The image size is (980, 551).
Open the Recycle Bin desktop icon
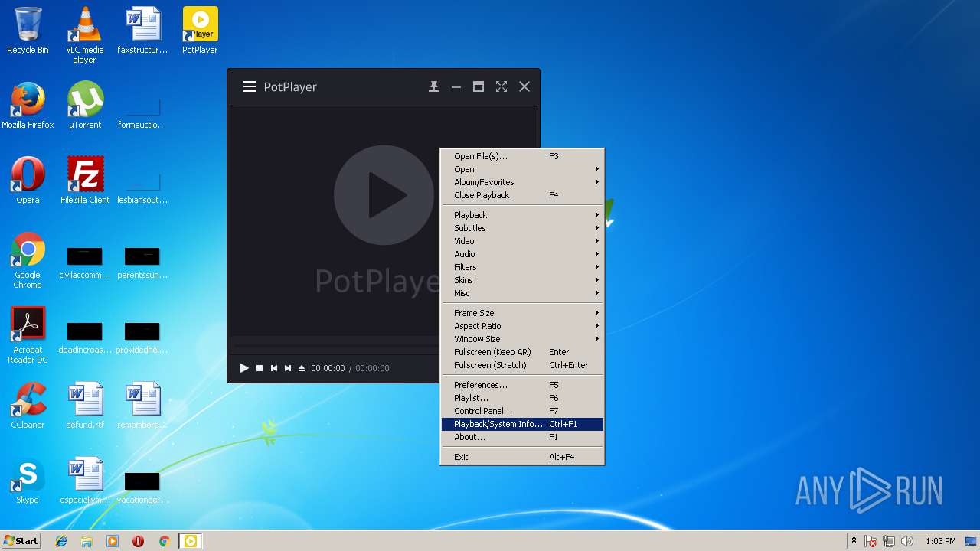[x=28, y=31]
